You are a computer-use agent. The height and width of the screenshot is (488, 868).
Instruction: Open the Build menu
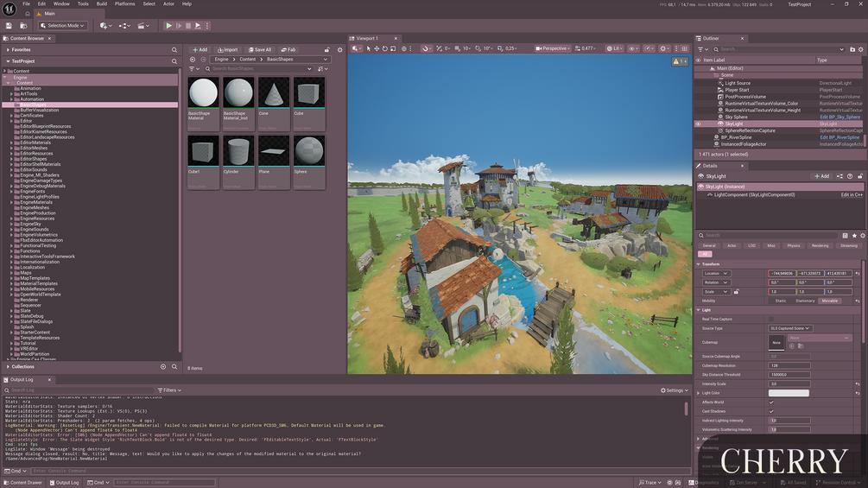click(x=102, y=3)
